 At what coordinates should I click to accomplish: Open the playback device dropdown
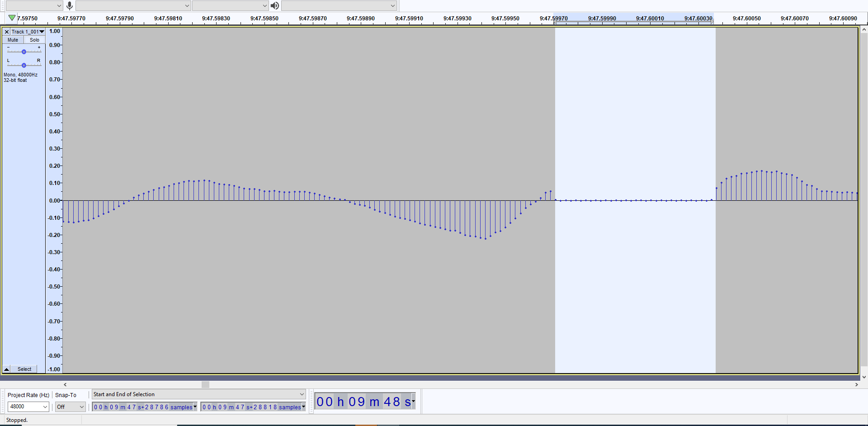point(339,5)
